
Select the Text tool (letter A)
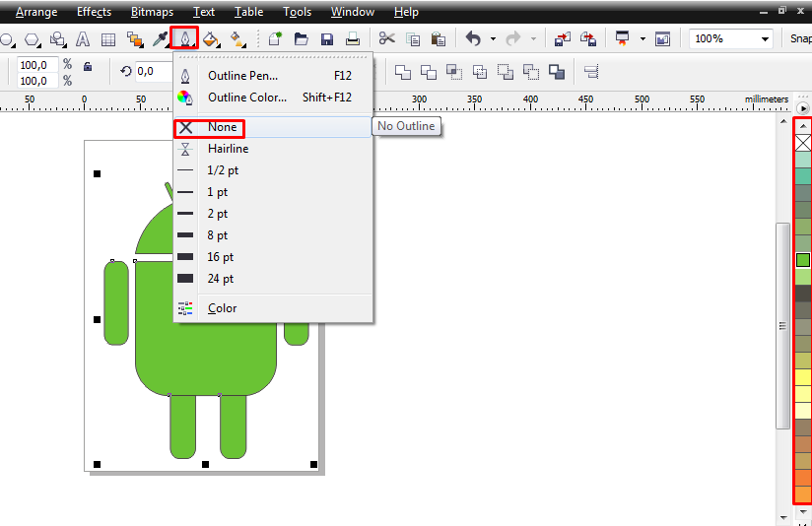click(x=83, y=39)
